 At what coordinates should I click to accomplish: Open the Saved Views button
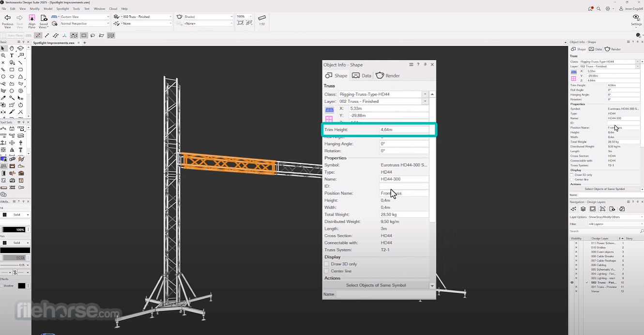(x=44, y=21)
